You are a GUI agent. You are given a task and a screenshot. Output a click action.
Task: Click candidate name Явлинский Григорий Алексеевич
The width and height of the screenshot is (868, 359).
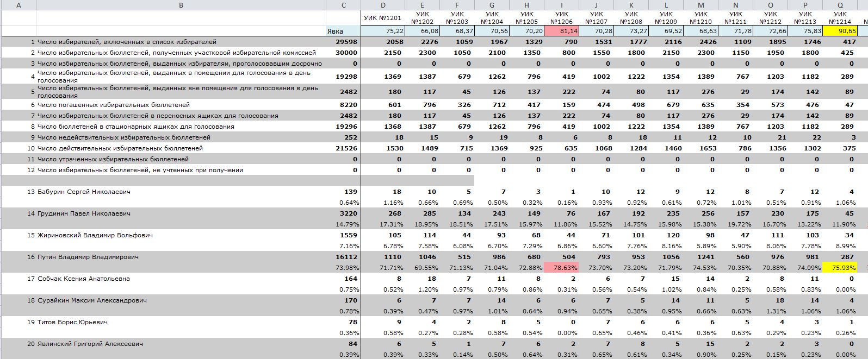point(90,344)
